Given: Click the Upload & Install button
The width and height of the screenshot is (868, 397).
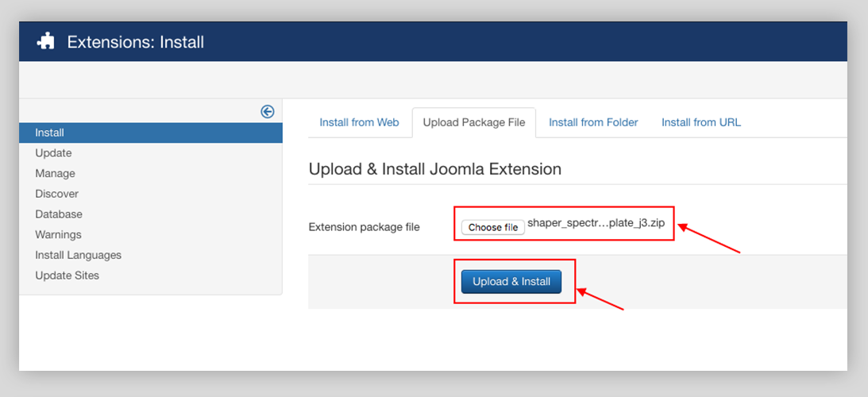Looking at the screenshot, I should point(511,282).
